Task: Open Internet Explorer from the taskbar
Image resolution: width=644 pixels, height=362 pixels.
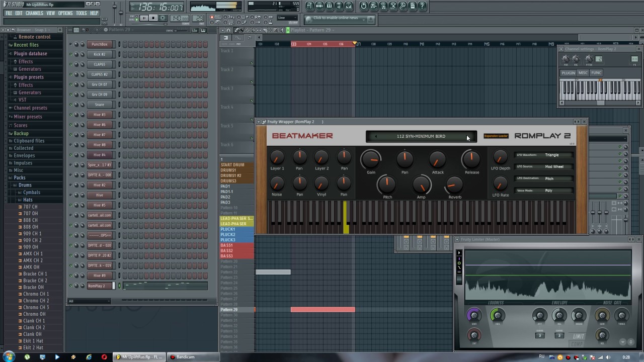Action: point(89,357)
